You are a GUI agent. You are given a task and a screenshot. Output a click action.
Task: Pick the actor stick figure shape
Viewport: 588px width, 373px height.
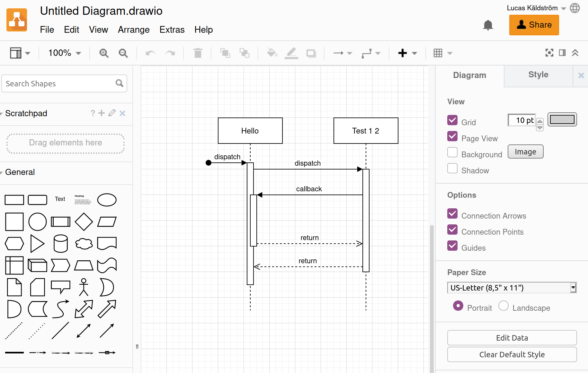click(84, 287)
